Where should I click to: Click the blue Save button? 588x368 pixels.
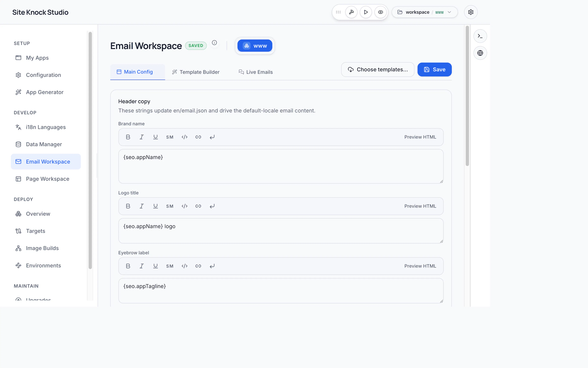coord(434,70)
